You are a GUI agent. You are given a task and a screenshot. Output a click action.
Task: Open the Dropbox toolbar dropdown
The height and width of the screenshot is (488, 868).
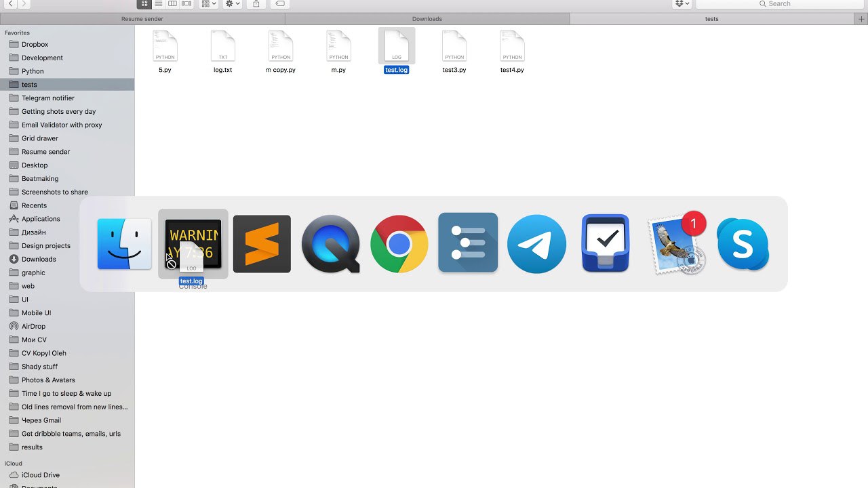pyautogui.click(x=682, y=3)
